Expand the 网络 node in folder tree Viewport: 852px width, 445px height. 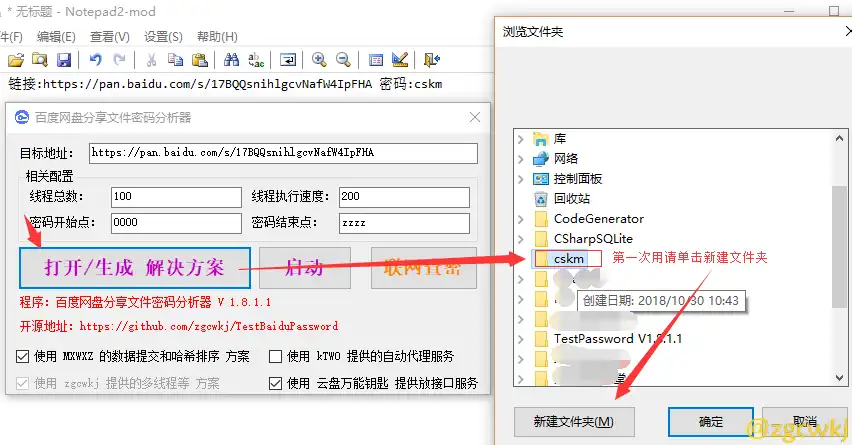pyautogui.click(x=521, y=159)
